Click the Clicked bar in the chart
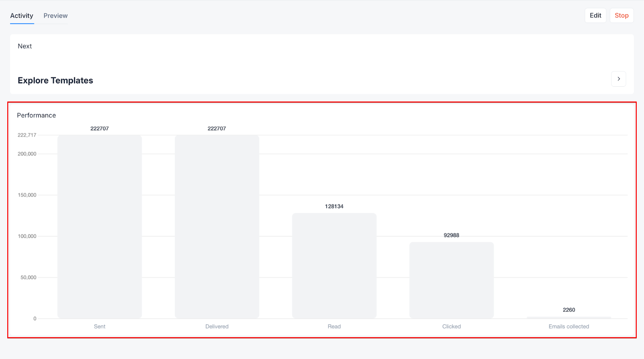The image size is (644, 359). pyautogui.click(x=451, y=280)
